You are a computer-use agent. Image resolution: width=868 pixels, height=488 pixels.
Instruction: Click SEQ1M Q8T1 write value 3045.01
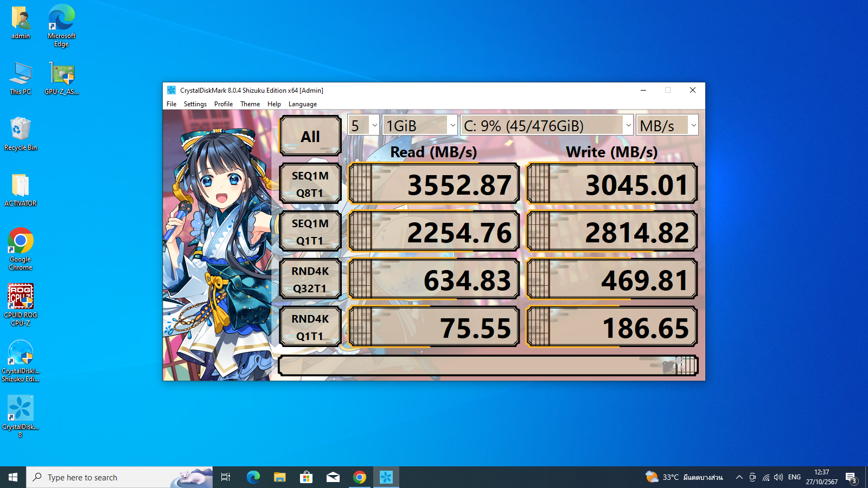(x=612, y=184)
